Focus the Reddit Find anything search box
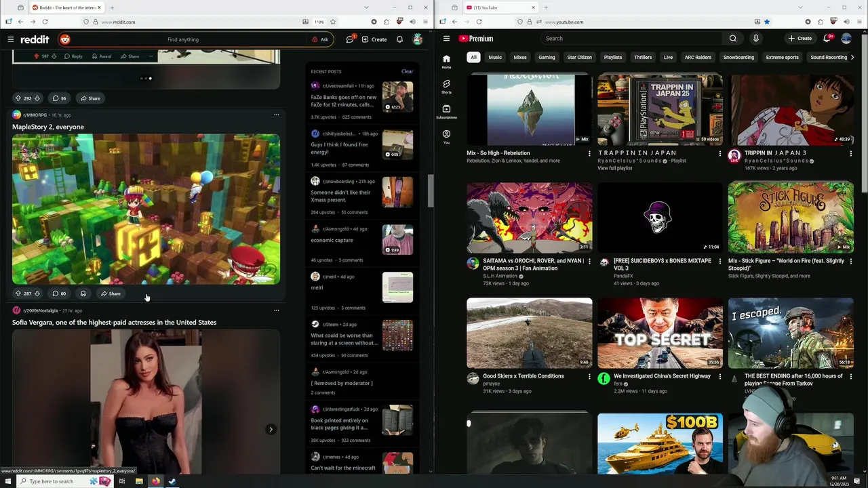 tap(183, 39)
